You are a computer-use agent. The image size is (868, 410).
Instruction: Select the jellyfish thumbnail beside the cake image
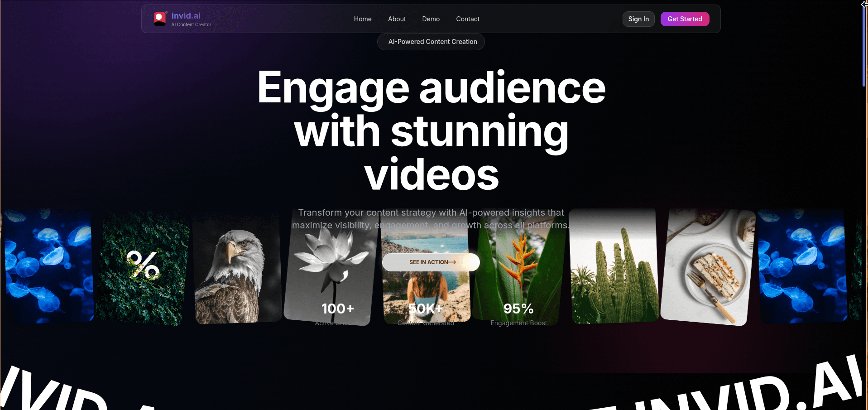point(802,266)
